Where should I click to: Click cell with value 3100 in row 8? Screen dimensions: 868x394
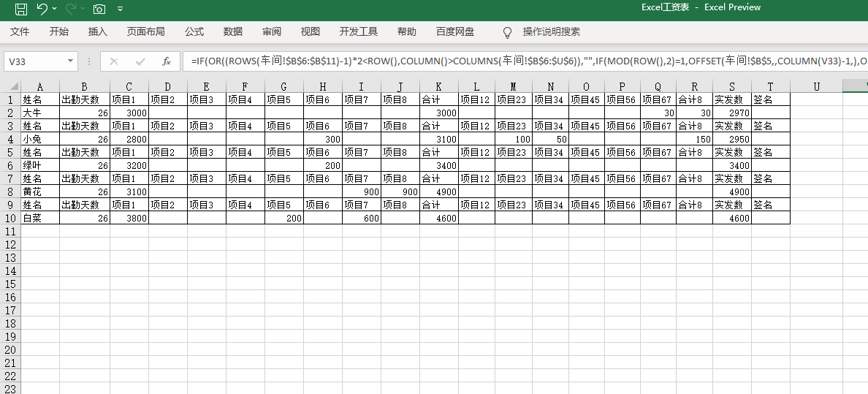coord(129,192)
